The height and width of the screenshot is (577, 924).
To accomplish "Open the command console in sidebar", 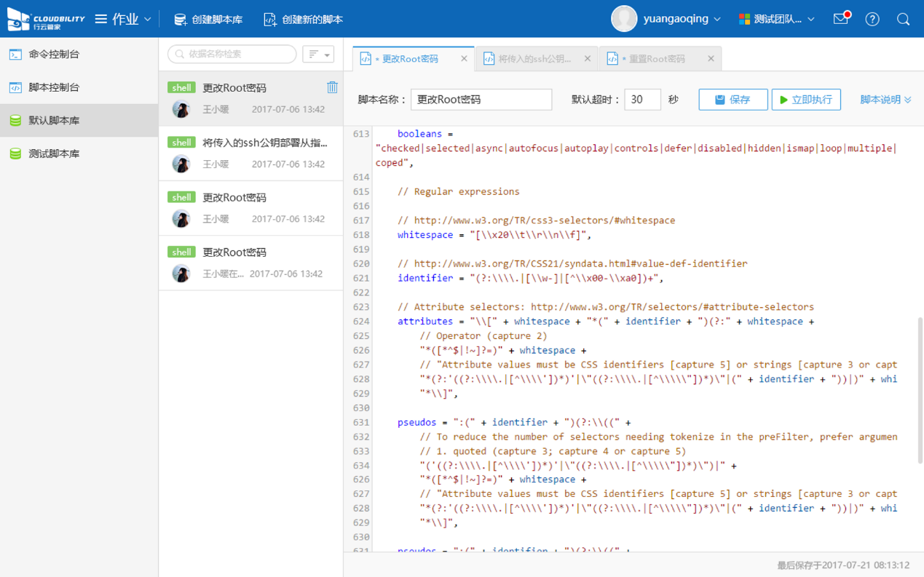I will point(54,54).
